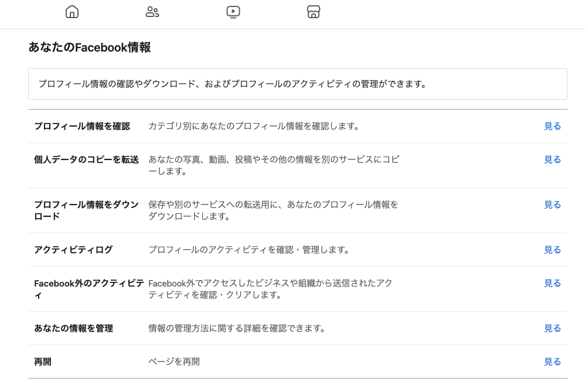The image size is (585, 392).
Task: Click description Facebook外でアクセスしたビジネスや組織
Action: pos(270,289)
